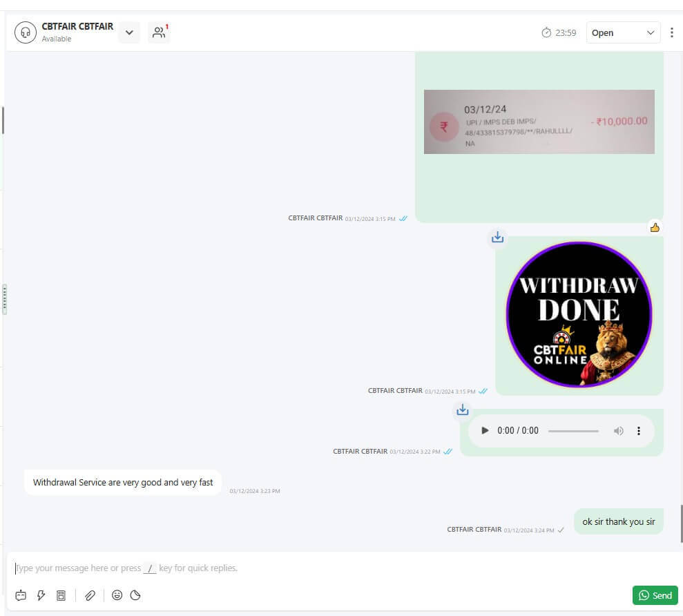Download the audio message file
The image size is (683, 616).
pos(463,410)
